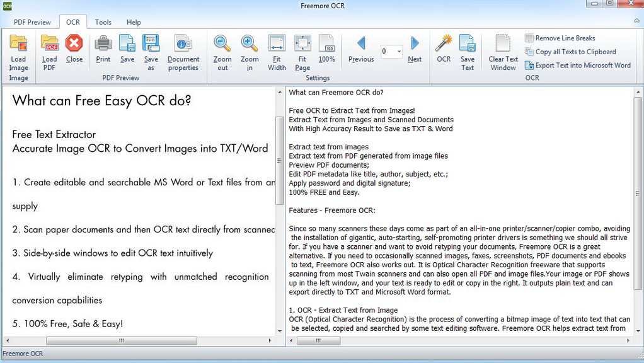Click the Save as icon
Screen dimensions: 644x363
click(x=151, y=43)
